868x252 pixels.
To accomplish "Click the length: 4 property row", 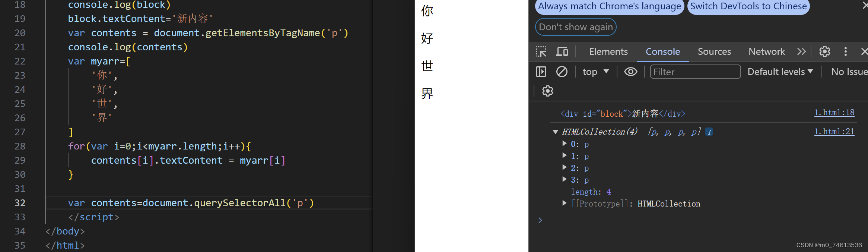I will click(x=591, y=192).
